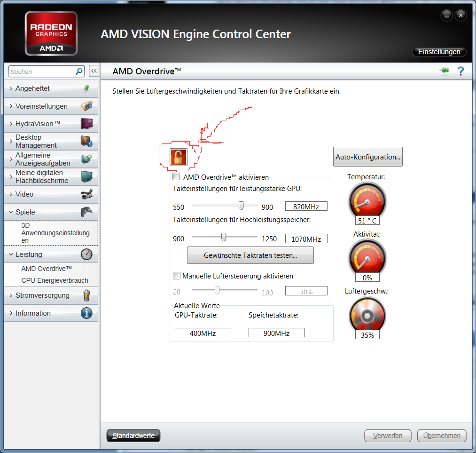Click the fan speed slider handle
Image resolution: width=476 pixels, height=453 pixels.
(217, 290)
